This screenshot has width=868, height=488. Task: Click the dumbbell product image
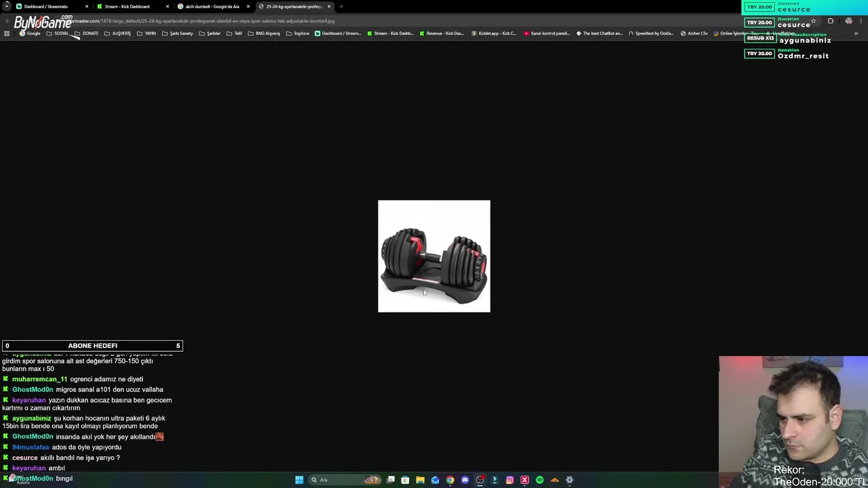pos(434,256)
